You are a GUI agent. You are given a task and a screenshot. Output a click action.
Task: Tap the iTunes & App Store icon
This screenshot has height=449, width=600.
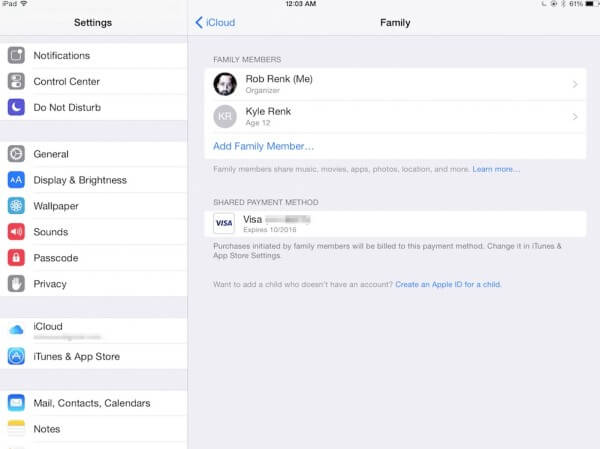click(x=16, y=356)
